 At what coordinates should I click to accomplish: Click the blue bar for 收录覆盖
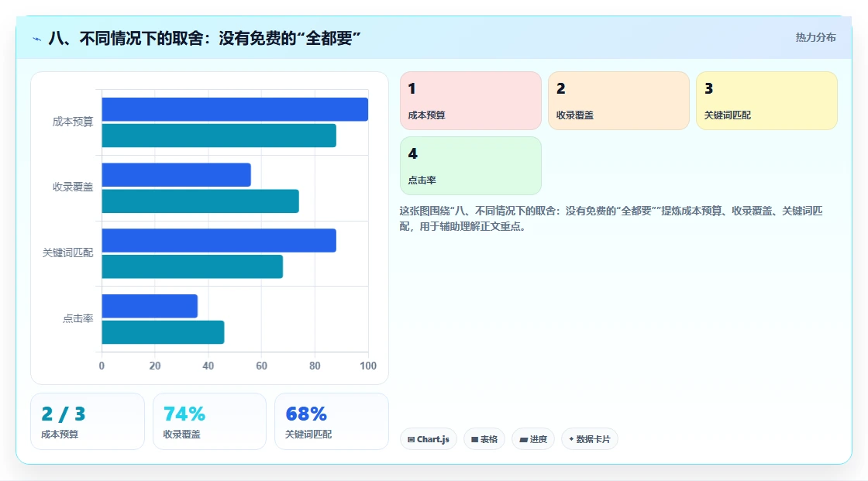(176, 175)
